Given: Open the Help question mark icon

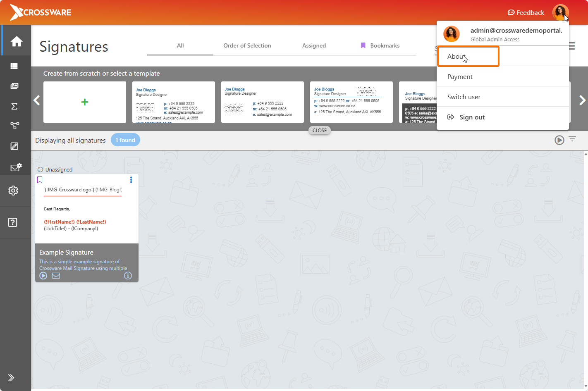Looking at the screenshot, I should click(13, 222).
